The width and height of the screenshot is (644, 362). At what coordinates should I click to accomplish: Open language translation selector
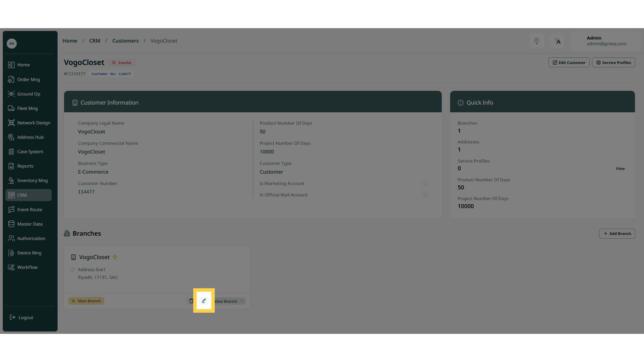(557, 41)
